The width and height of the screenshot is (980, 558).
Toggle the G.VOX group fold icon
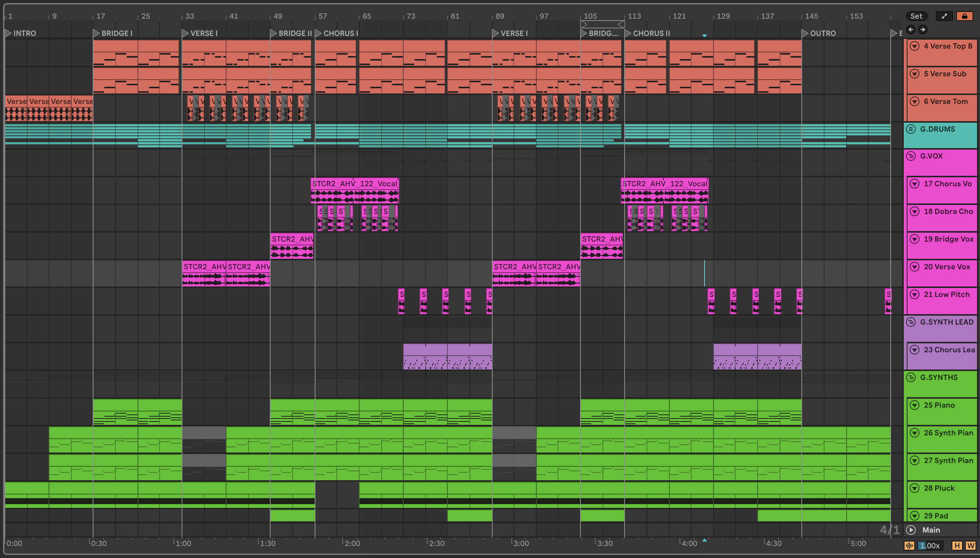tap(911, 156)
